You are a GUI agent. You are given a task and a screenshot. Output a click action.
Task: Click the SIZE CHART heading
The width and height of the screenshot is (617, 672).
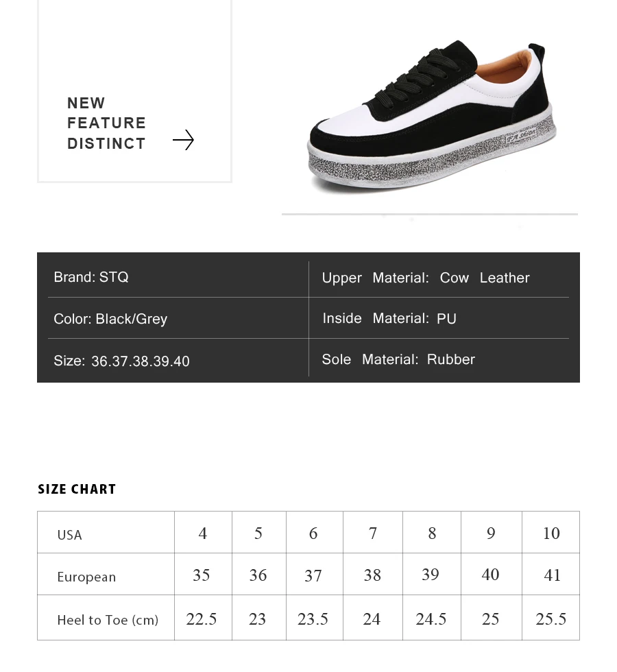[x=77, y=489]
